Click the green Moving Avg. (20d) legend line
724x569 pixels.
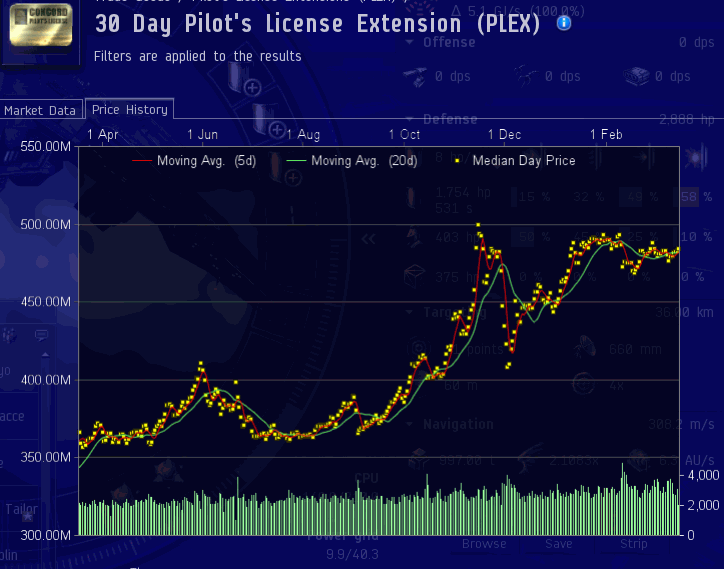tap(296, 161)
